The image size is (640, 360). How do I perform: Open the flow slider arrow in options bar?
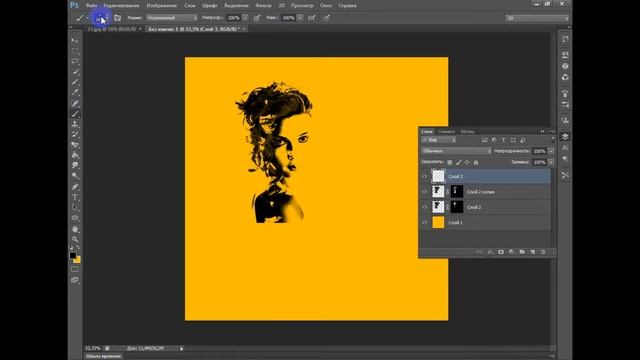click(x=300, y=18)
